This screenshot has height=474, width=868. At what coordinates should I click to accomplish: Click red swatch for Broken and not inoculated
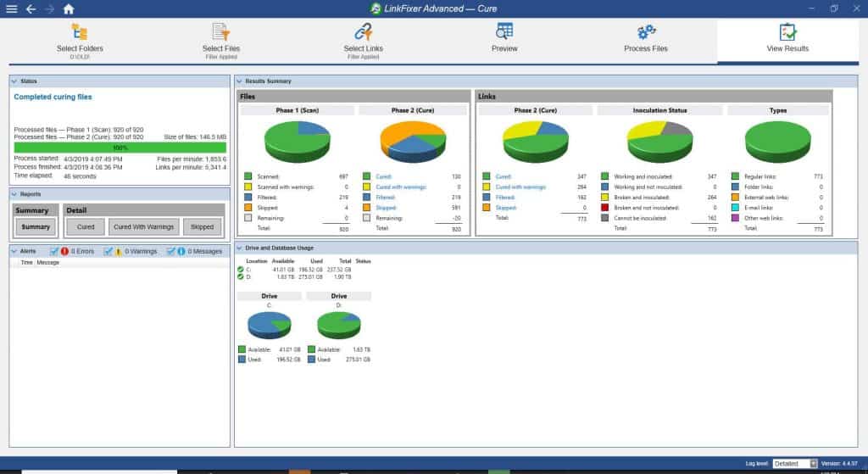coord(604,208)
